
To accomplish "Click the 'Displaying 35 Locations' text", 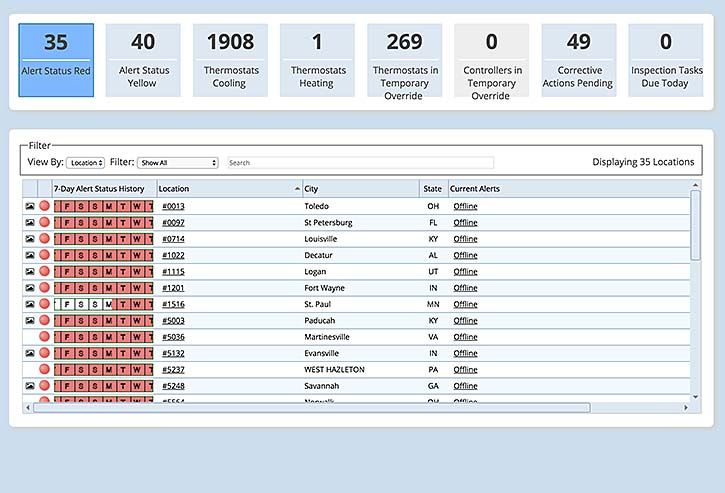I will (x=643, y=162).
